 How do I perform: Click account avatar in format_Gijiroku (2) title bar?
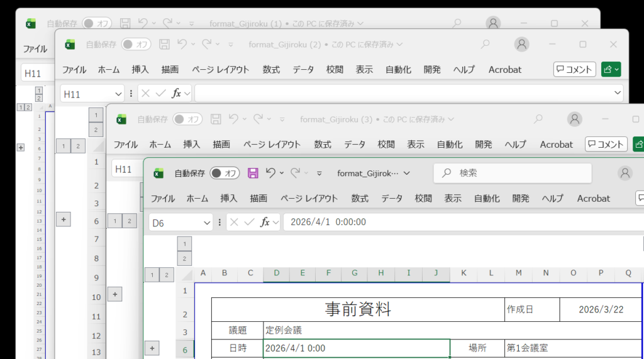point(521,45)
